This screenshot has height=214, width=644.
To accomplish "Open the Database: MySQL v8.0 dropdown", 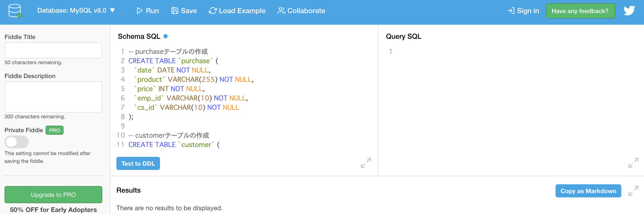I will (76, 11).
